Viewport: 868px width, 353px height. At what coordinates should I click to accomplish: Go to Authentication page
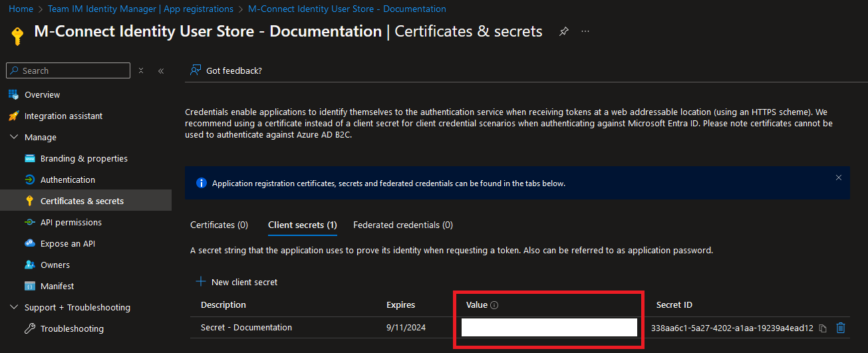click(68, 179)
